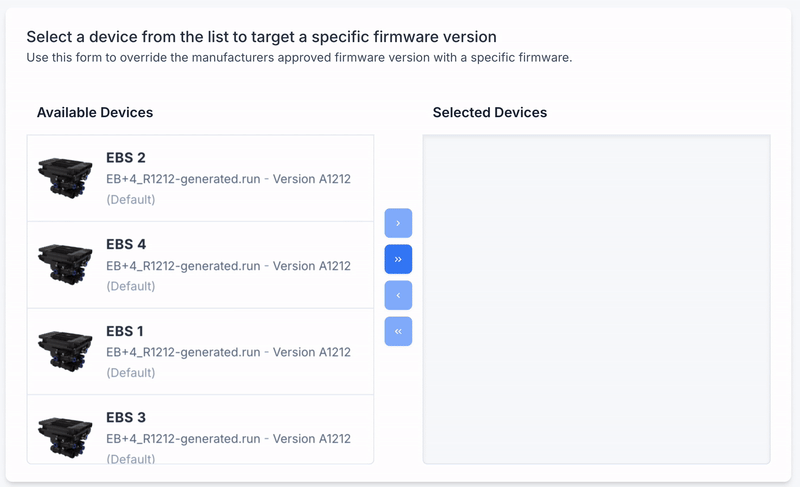Click the empty Selected Devices list area
The width and height of the screenshot is (800, 487).
pyautogui.click(x=596, y=299)
